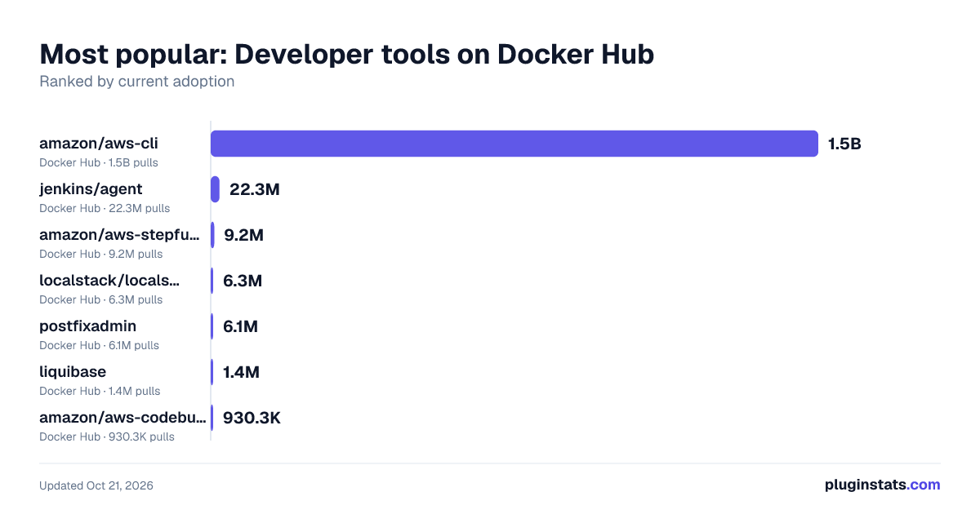Click the 930.3K value label
The height and width of the screenshot is (514, 980).
tap(252, 418)
